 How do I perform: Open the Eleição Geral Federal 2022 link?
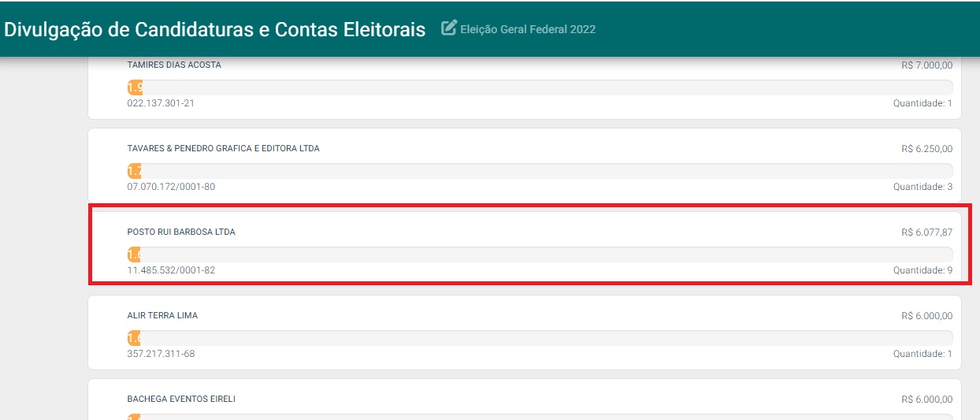pyautogui.click(x=528, y=29)
